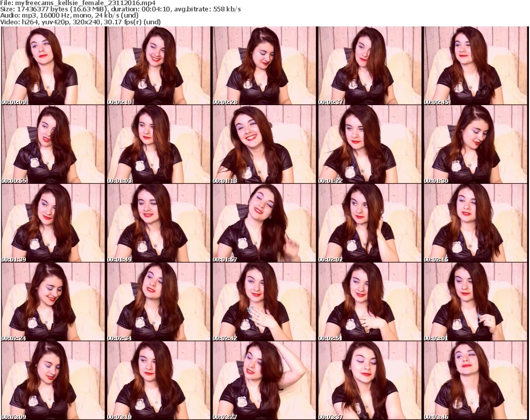View the thumbnail frame at 00:03:46

pos(476,381)
